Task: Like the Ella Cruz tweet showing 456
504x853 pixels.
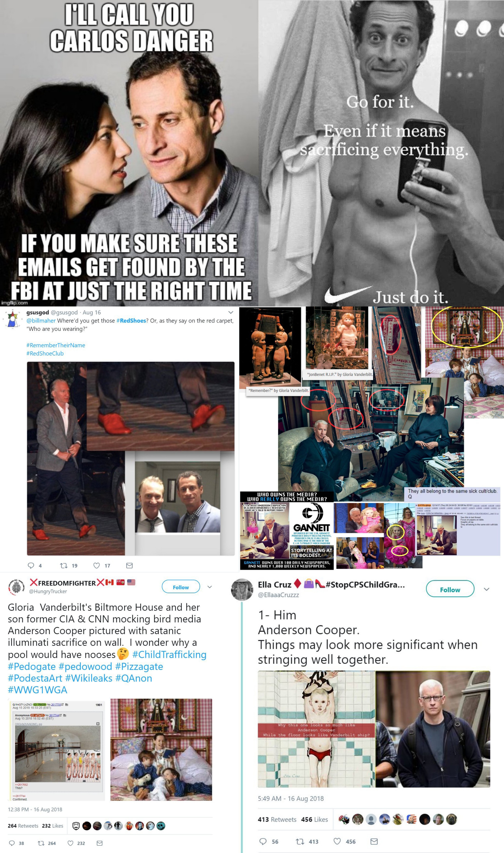Action: (337, 841)
